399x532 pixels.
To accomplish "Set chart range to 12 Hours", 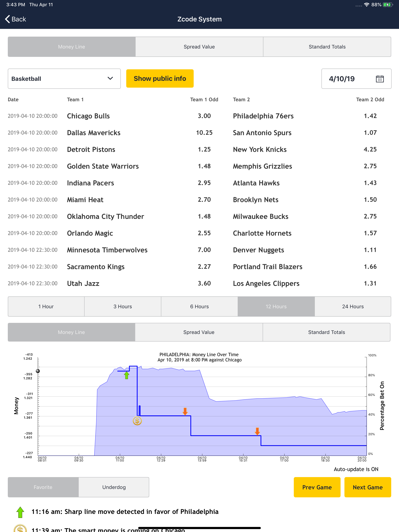I will coord(276,306).
